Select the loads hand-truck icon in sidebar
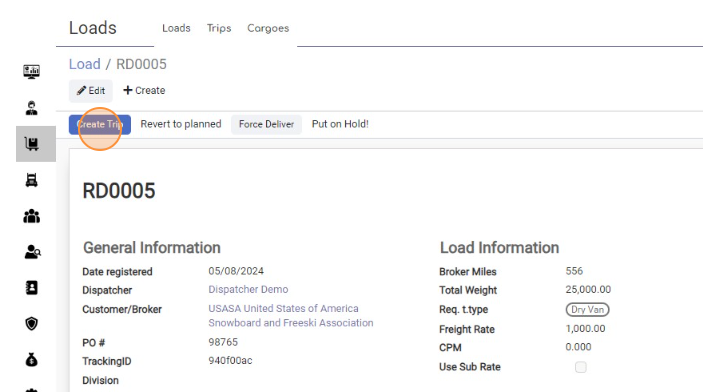This screenshot has height=392, width=716. coord(32,144)
